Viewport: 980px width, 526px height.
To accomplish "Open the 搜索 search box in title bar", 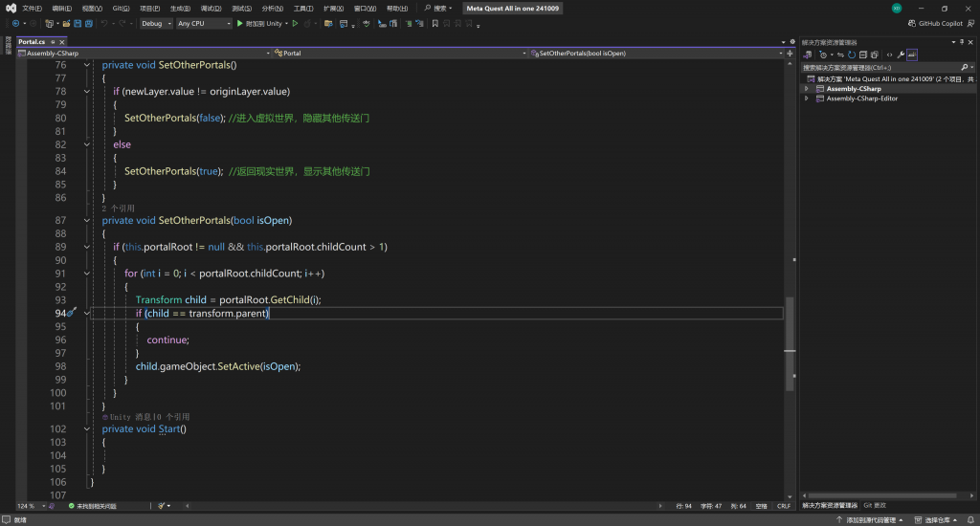I will click(438, 8).
